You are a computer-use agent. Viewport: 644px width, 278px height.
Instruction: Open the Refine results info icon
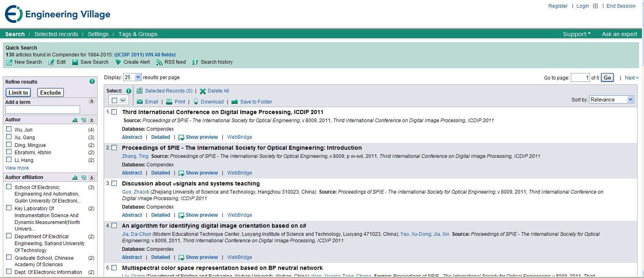[x=92, y=81]
